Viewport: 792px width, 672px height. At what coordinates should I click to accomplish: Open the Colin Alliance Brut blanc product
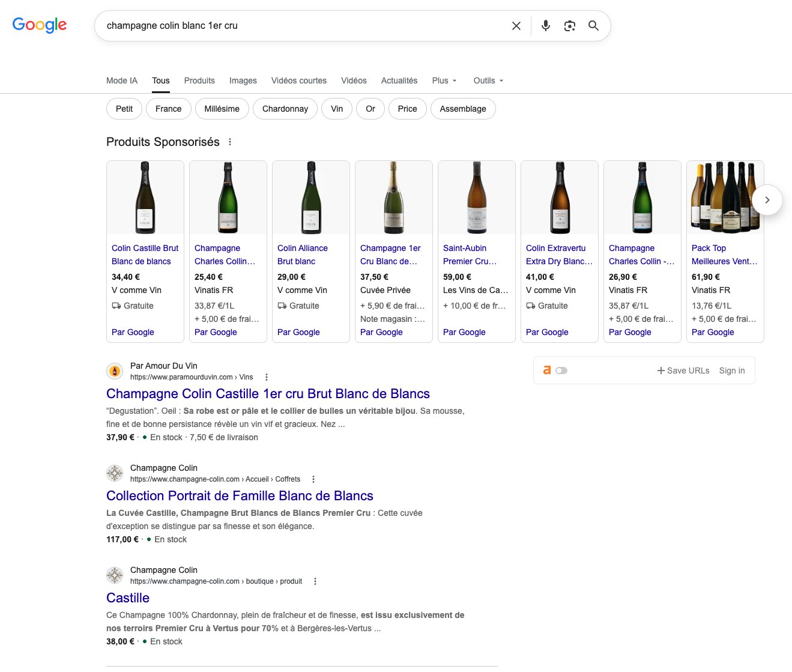303,255
